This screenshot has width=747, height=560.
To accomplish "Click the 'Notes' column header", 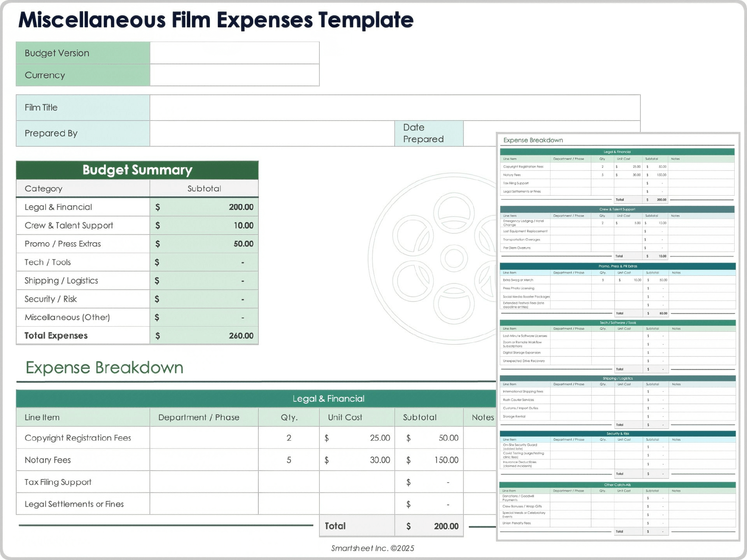I will (x=483, y=417).
